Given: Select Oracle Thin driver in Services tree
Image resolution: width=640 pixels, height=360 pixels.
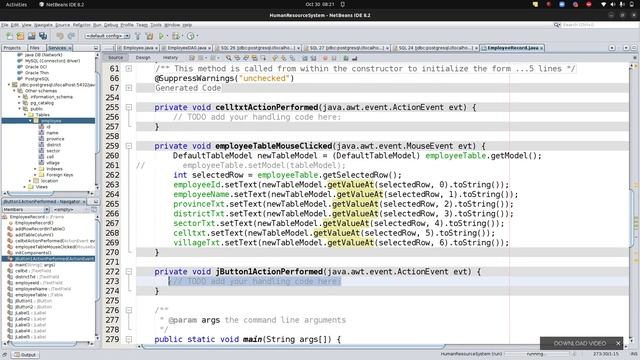Looking at the screenshot, I should 37,73.
